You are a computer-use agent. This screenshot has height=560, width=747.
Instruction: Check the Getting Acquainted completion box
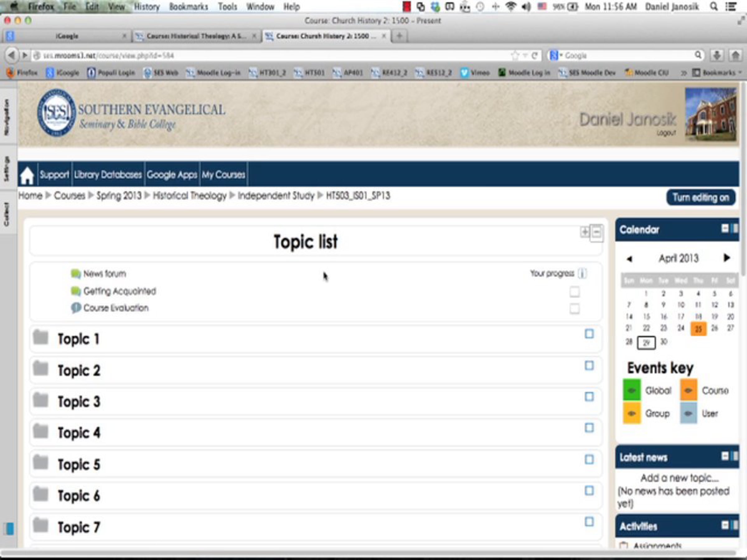(x=575, y=292)
